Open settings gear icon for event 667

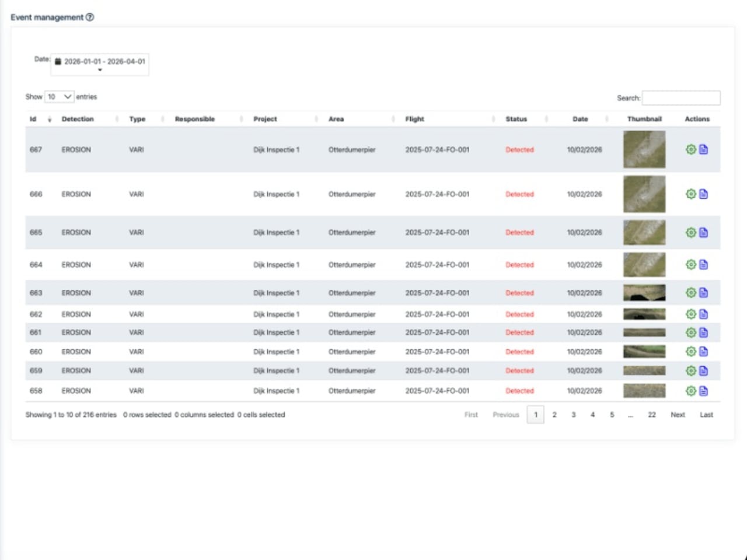(691, 149)
